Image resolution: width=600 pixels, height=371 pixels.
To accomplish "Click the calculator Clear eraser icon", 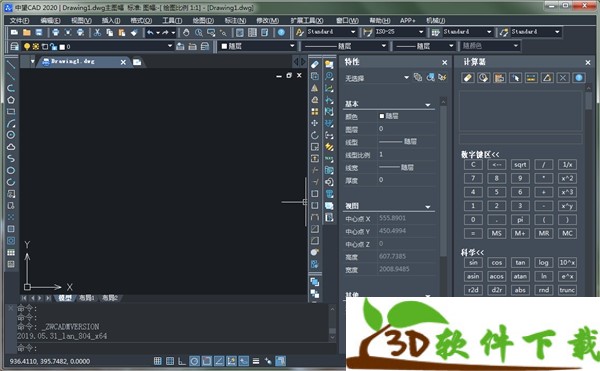I will point(468,78).
